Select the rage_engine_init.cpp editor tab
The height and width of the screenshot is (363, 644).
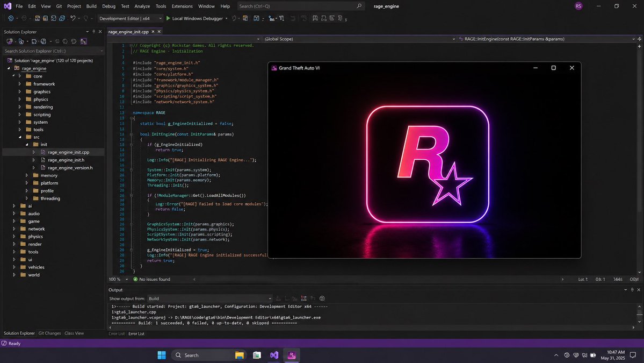click(128, 32)
